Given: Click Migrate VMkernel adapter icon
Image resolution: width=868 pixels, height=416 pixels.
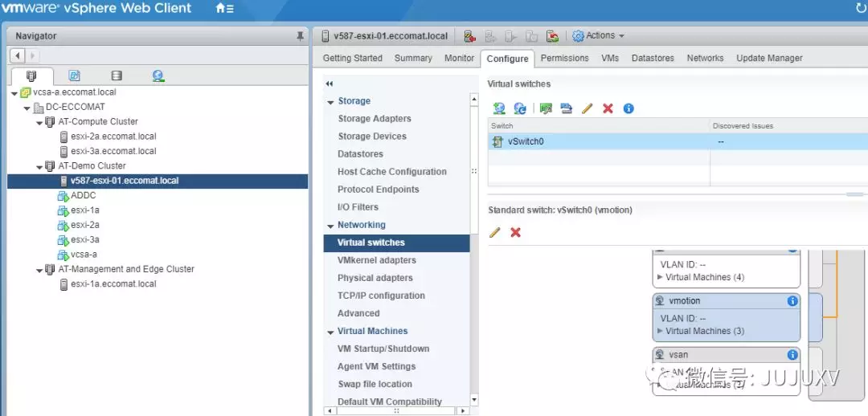Looking at the screenshot, I should click(x=566, y=108).
